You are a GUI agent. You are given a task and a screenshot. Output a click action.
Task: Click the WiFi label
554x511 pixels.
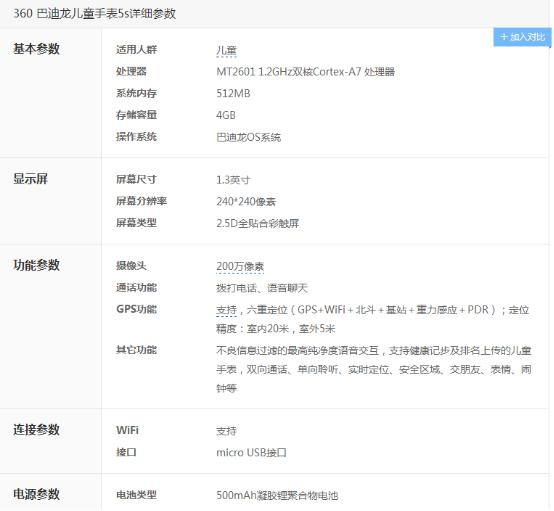(127, 430)
